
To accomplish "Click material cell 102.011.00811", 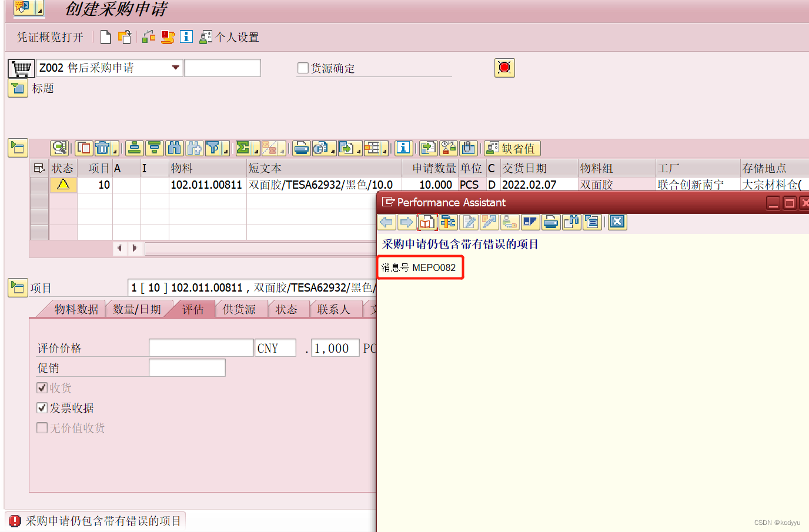I will 206,185.
